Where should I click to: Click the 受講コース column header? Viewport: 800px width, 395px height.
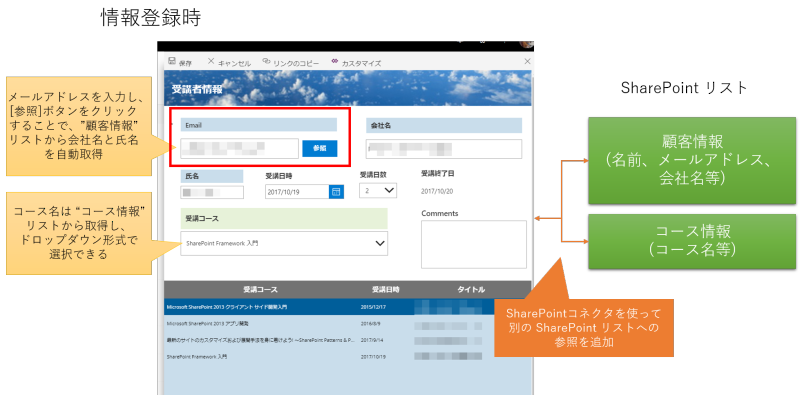pyautogui.click(x=260, y=289)
